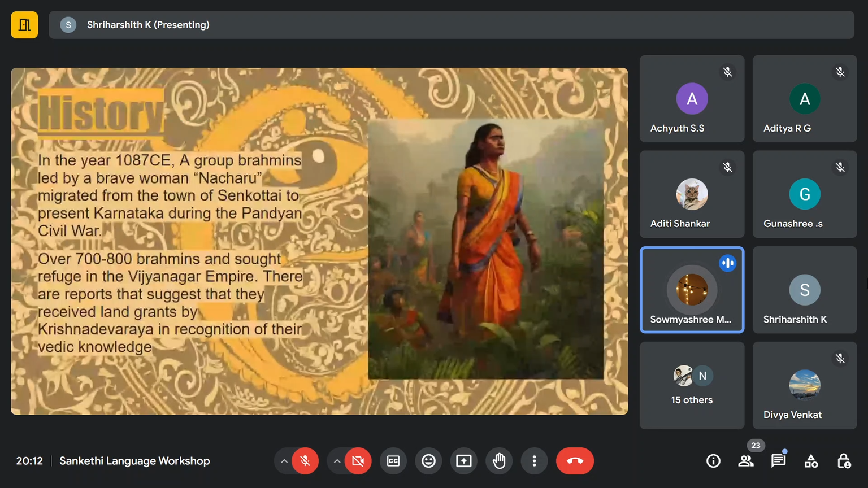Turn your camera on
Viewport: 868px width, 488px height.
click(358, 461)
